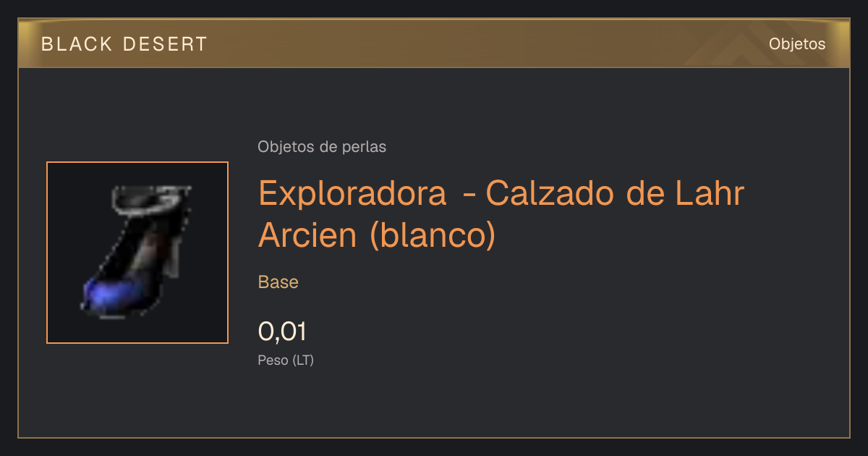Select the 'Base' grade label
This screenshot has width=868, height=456.
click(278, 282)
